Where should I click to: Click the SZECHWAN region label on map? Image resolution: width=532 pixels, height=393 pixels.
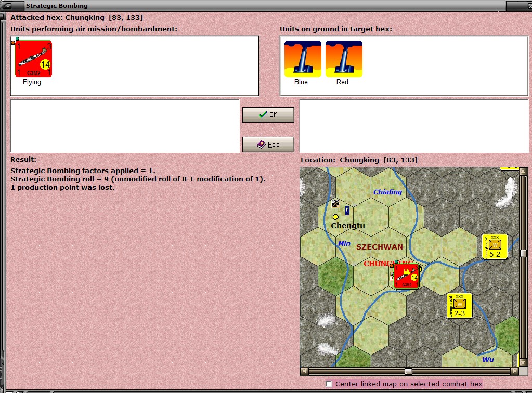[x=379, y=247]
